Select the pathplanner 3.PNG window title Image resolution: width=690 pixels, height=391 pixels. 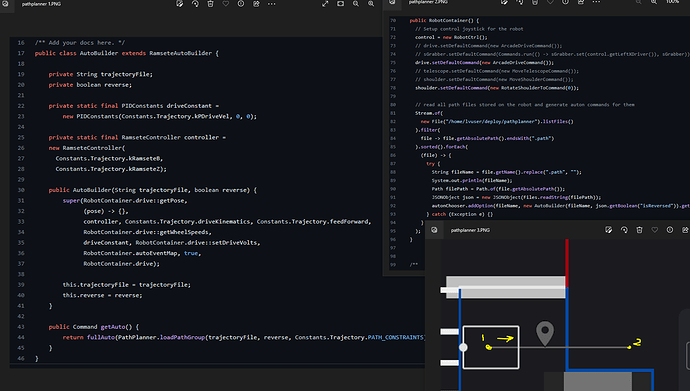coord(470,230)
